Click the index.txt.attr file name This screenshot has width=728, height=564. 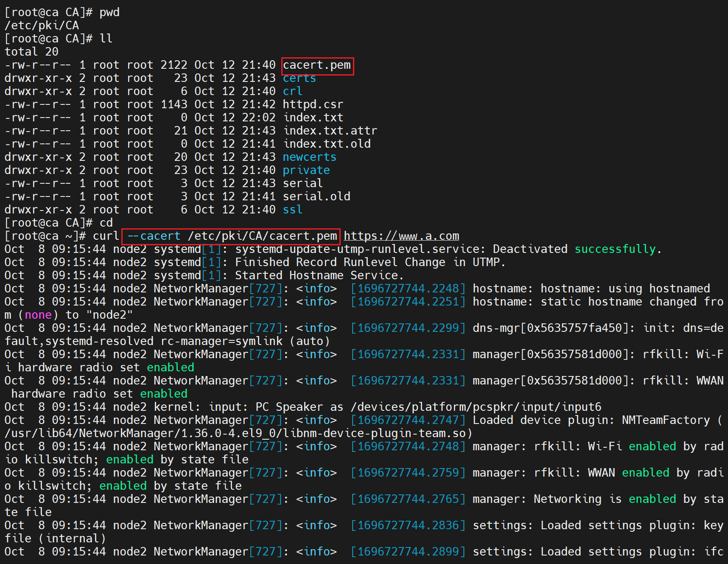tap(330, 131)
